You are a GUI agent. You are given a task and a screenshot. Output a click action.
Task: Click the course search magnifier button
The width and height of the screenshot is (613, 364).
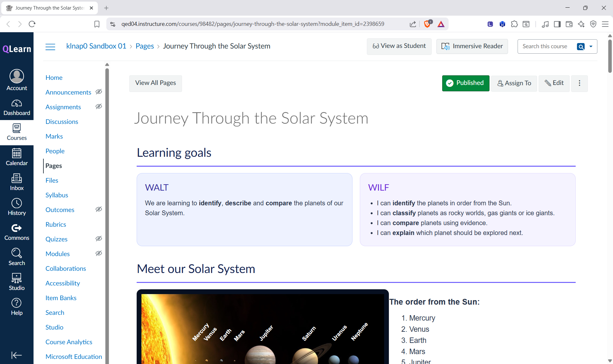click(581, 47)
